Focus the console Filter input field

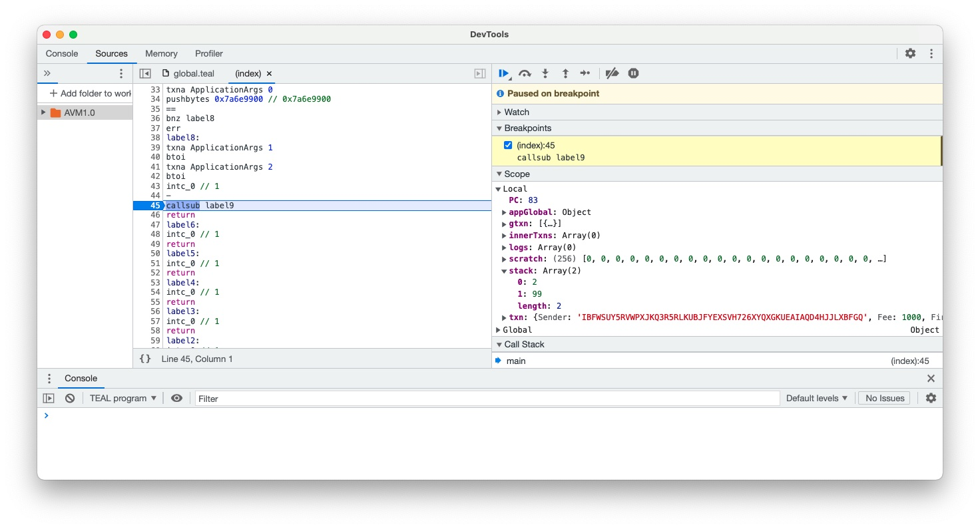(x=486, y=398)
